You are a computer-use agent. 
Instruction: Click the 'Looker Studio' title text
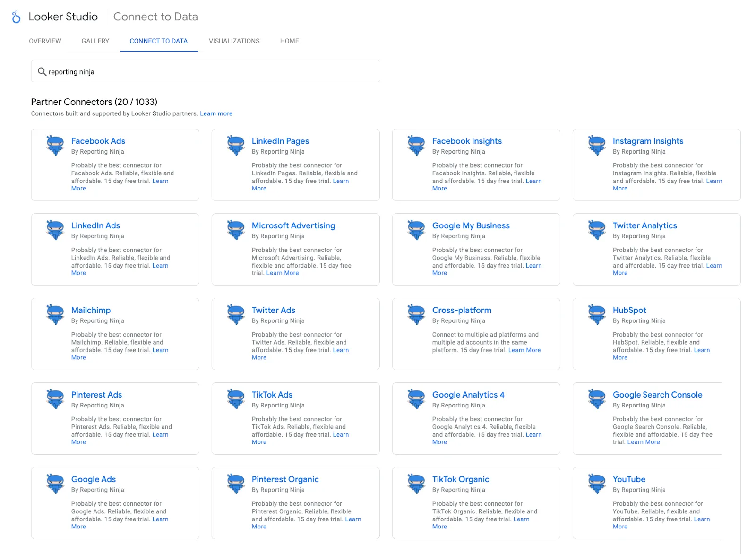pyautogui.click(x=63, y=17)
